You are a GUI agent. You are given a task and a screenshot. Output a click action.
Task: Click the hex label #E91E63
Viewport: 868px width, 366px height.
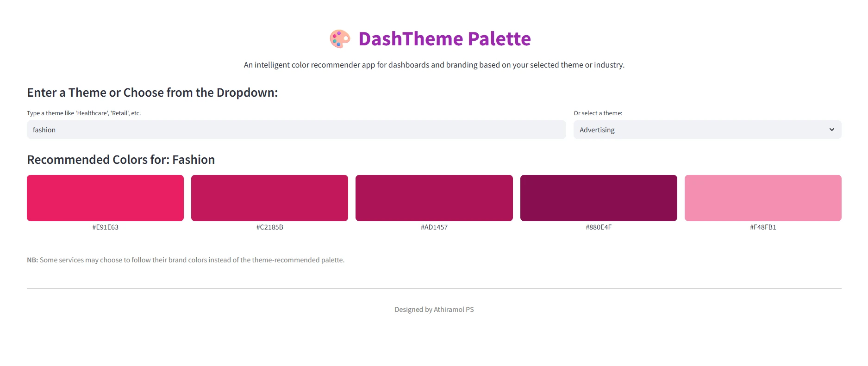[x=105, y=227]
